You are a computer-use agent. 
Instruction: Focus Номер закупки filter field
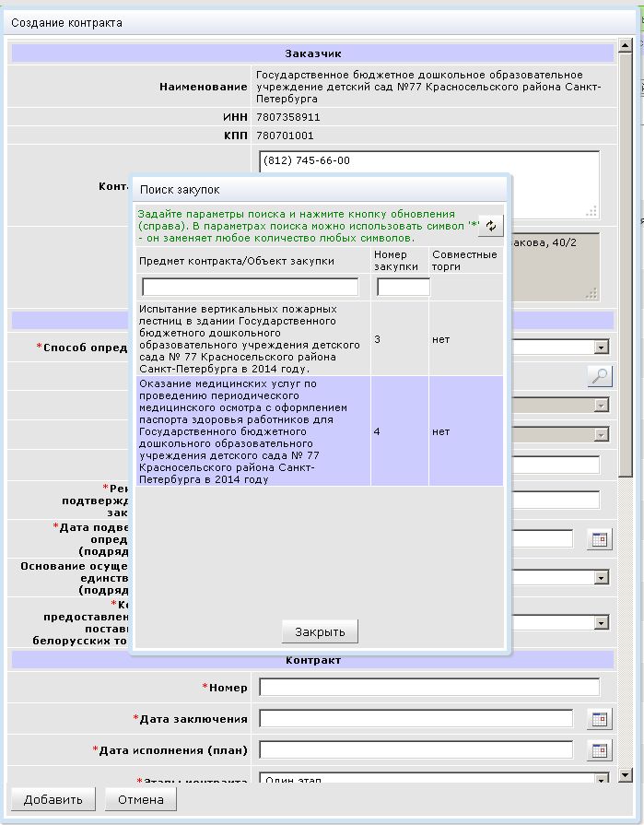(404, 287)
